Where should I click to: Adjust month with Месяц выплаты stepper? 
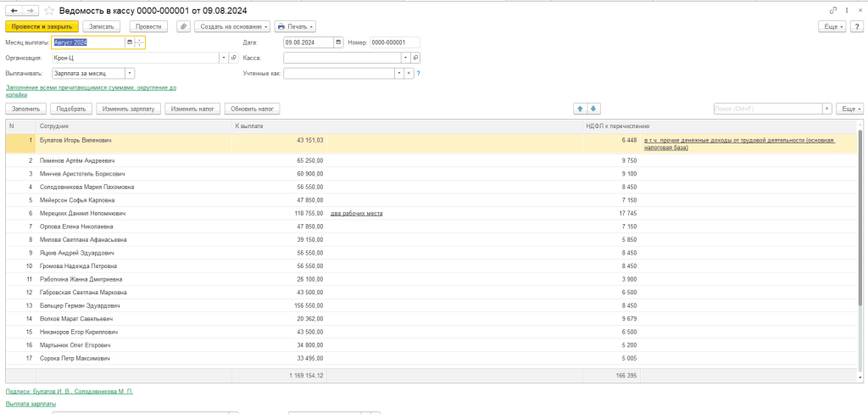[x=140, y=42]
